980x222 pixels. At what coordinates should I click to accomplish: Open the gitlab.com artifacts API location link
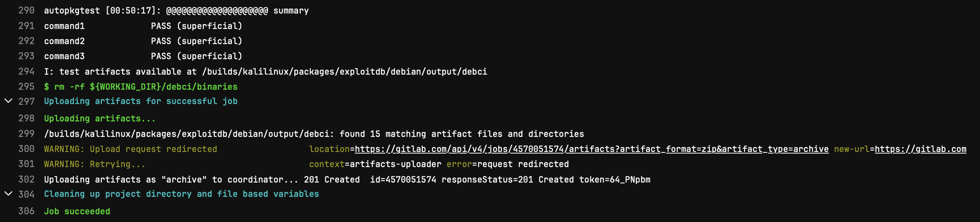click(592, 149)
